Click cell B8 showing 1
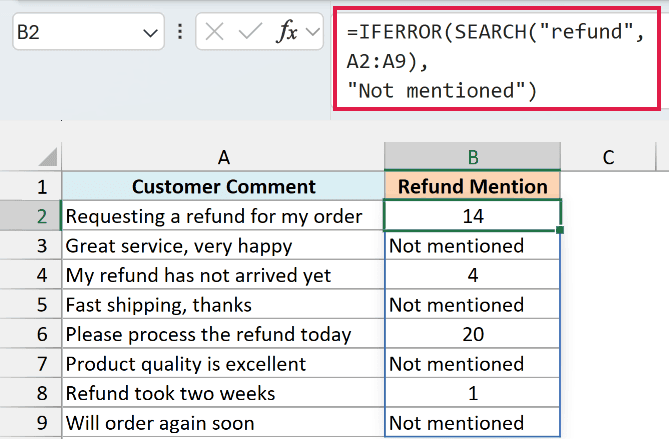The image size is (669, 439). pos(472,393)
